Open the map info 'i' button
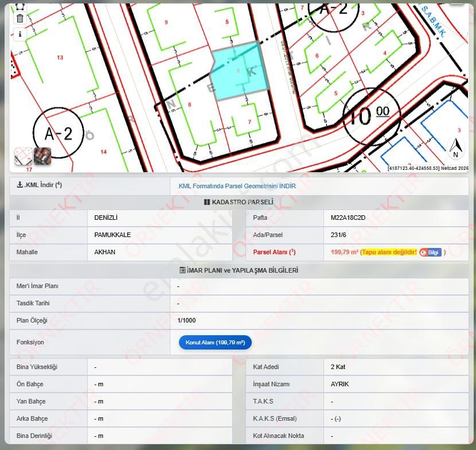 [20, 34]
